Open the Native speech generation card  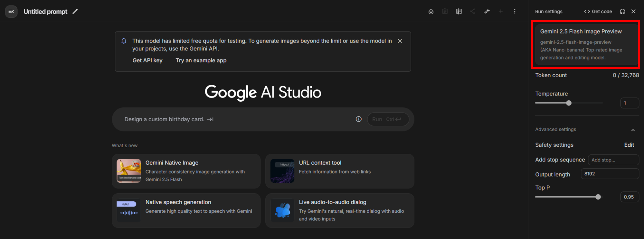(186, 211)
